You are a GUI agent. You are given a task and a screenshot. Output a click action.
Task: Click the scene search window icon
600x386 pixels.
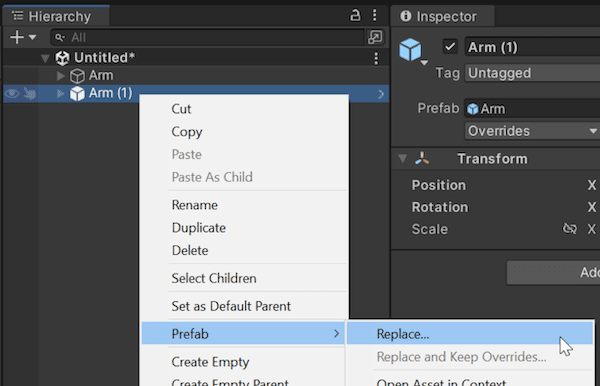tap(375, 37)
